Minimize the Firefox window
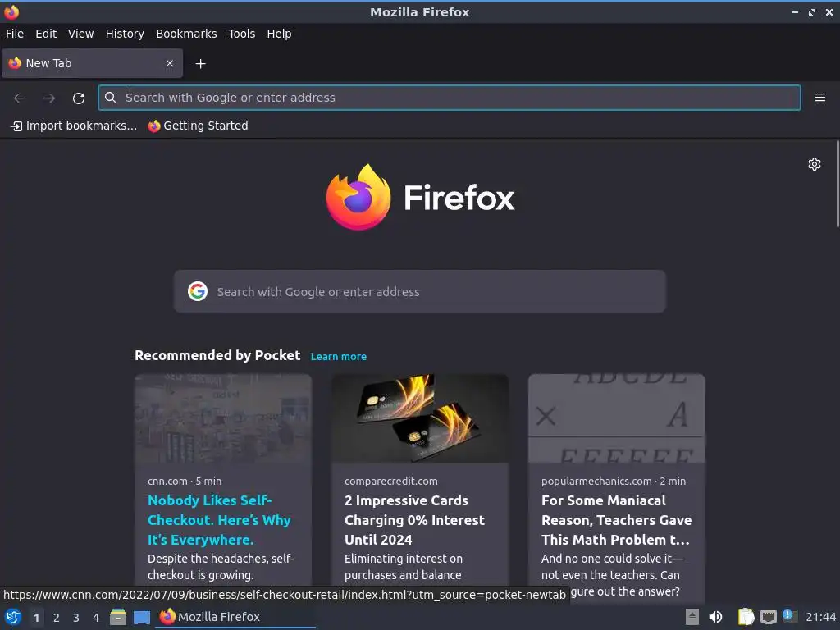The width and height of the screenshot is (840, 630). (x=795, y=11)
